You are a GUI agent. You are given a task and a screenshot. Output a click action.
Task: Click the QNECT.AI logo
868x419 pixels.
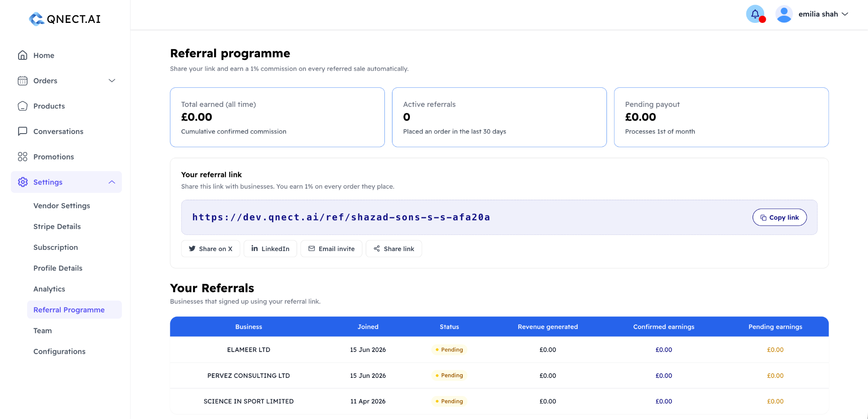pyautogui.click(x=65, y=19)
